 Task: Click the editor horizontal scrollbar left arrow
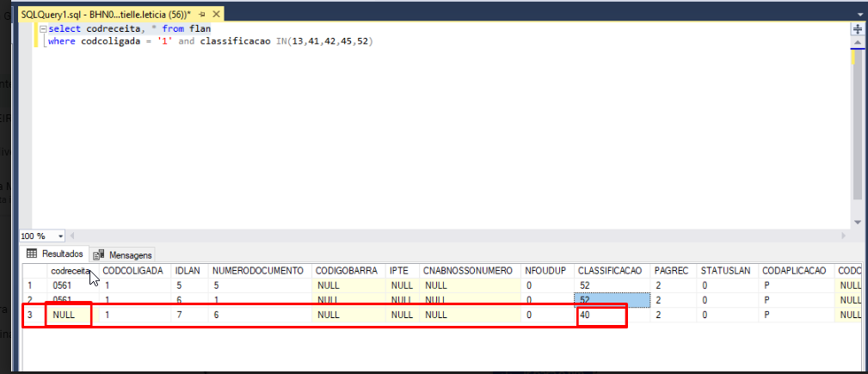[x=71, y=236]
